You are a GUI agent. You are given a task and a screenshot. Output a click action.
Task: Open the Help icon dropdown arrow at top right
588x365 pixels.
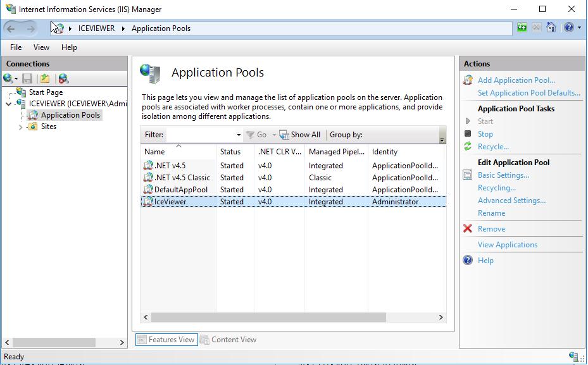579,28
